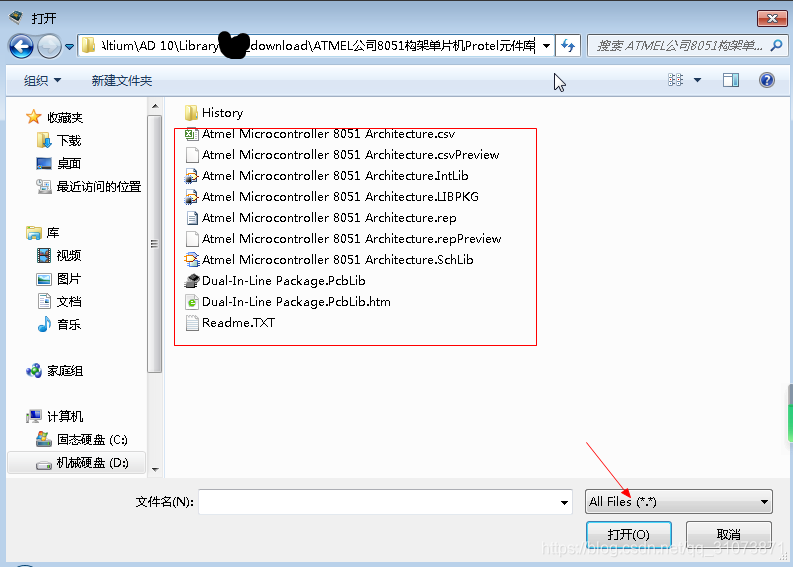Select 机械硬盘 (D:) in the sidebar

(91, 463)
